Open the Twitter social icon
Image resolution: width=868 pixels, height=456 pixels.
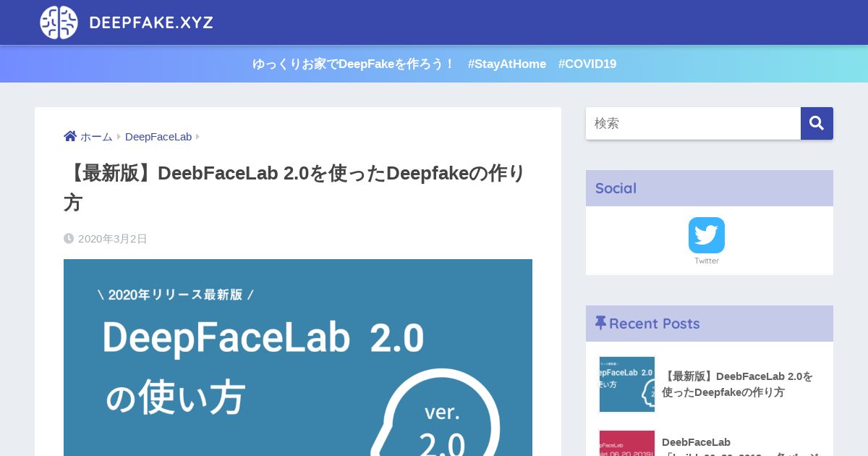point(707,235)
